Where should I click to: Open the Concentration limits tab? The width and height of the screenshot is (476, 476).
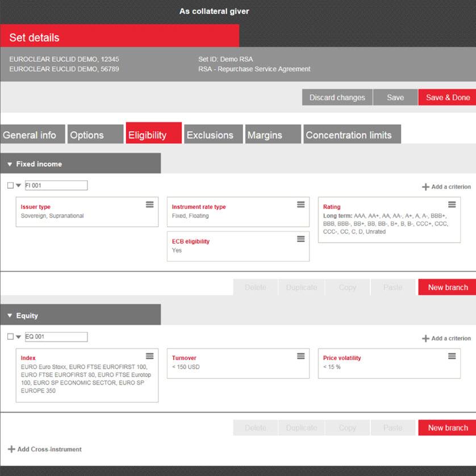coord(352,134)
